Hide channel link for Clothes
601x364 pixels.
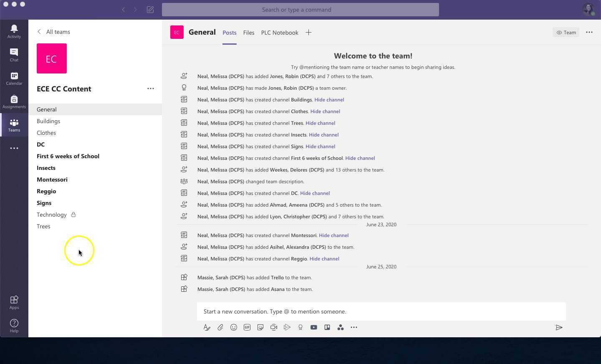[x=325, y=111]
